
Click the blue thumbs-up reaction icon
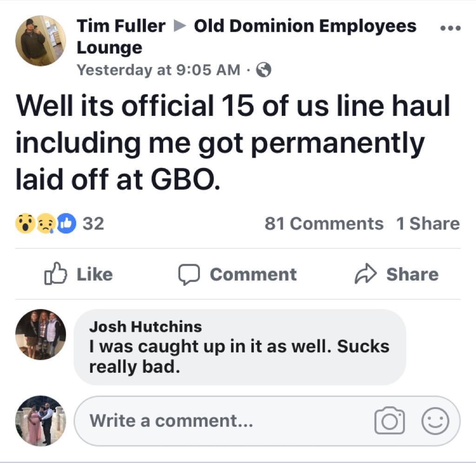pyautogui.click(x=66, y=224)
